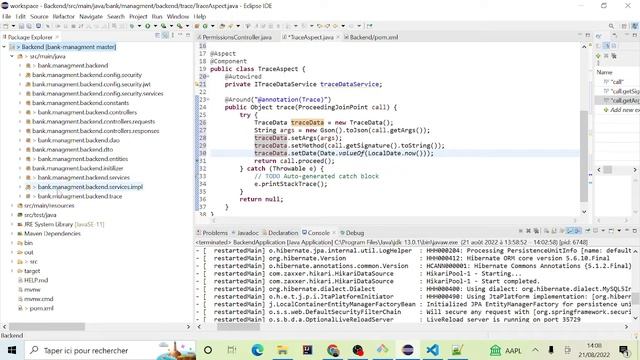Image resolution: width=640 pixels, height=360 pixels.
Task: Click the Terminate icon in Console toolbar
Action: pos(520,231)
